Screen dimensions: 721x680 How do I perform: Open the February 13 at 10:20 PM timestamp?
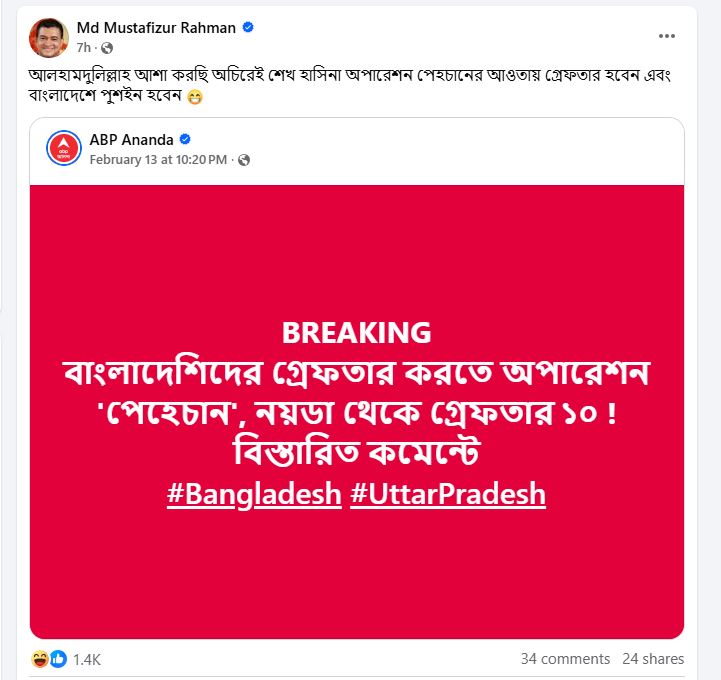(x=158, y=160)
